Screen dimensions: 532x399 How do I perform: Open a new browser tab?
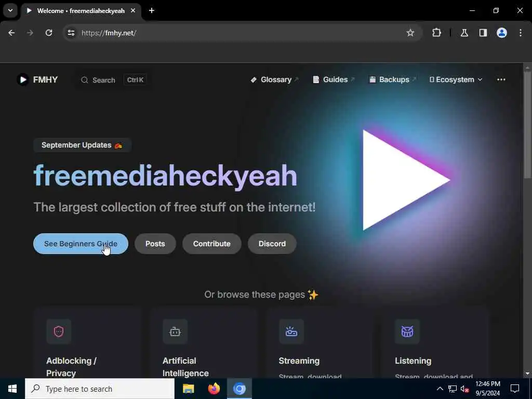(x=152, y=10)
